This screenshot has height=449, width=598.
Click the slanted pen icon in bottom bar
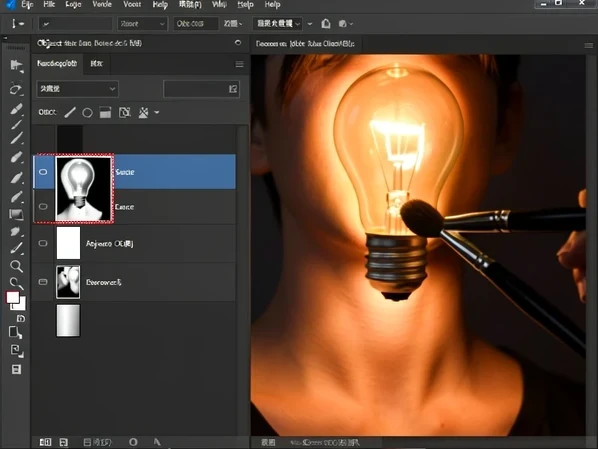[x=157, y=442]
